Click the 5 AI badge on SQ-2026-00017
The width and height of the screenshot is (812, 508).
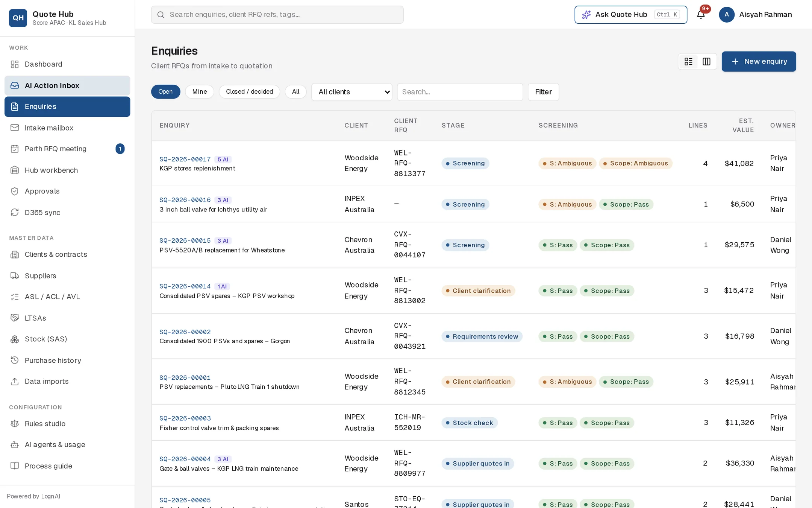point(223,160)
